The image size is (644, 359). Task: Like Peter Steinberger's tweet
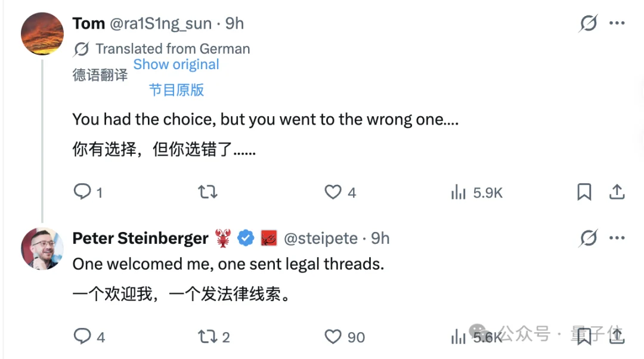point(333,337)
